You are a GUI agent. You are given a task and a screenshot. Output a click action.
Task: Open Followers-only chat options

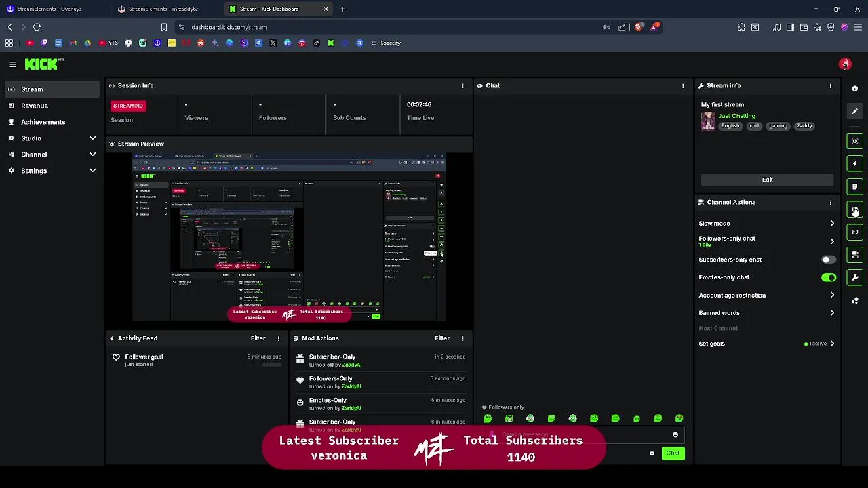[767, 241]
